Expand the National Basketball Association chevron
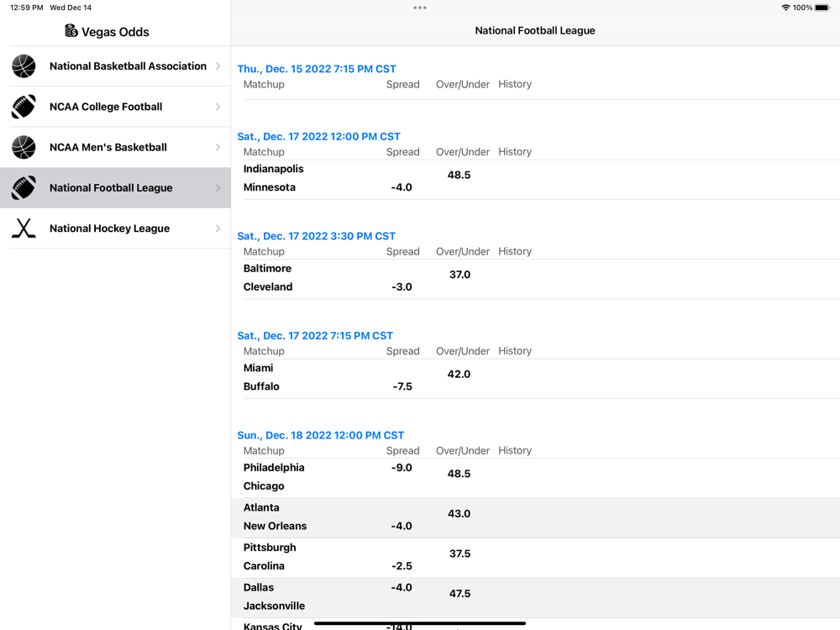Screen dimensions: 840x630 point(218,66)
